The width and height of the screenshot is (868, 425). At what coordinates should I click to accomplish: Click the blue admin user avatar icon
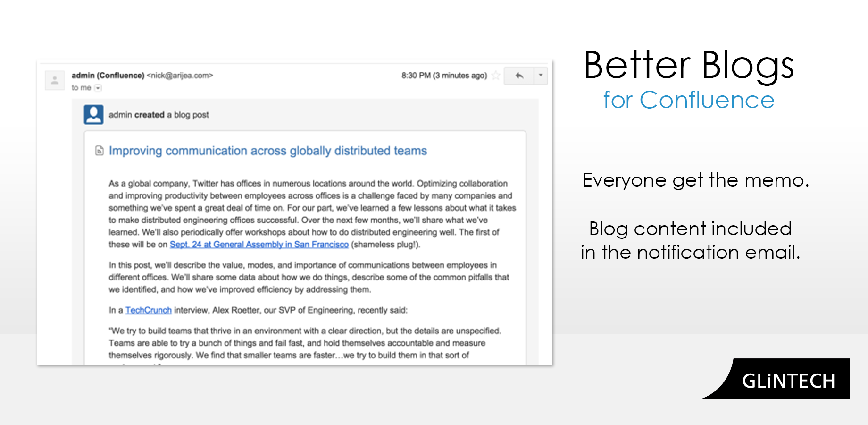(93, 115)
